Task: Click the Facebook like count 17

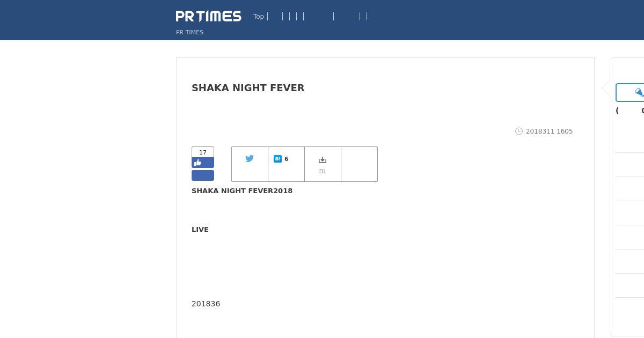Action: [x=203, y=152]
